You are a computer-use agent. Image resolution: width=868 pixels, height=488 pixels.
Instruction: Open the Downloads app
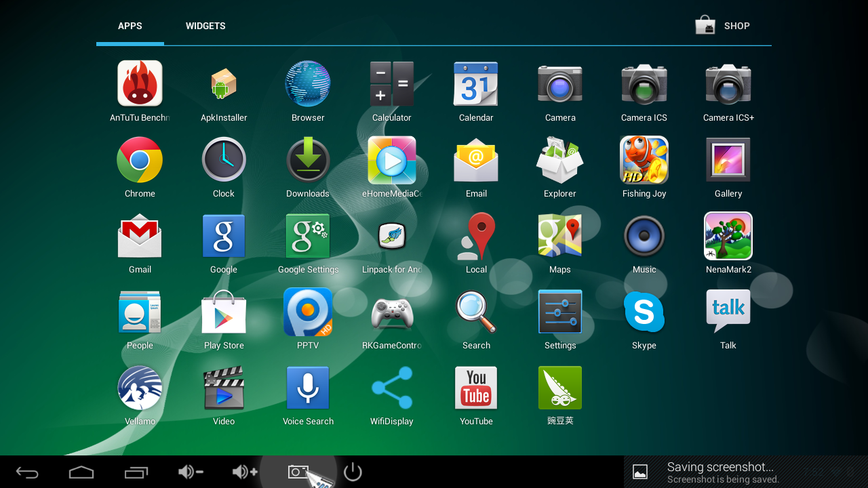308,160
